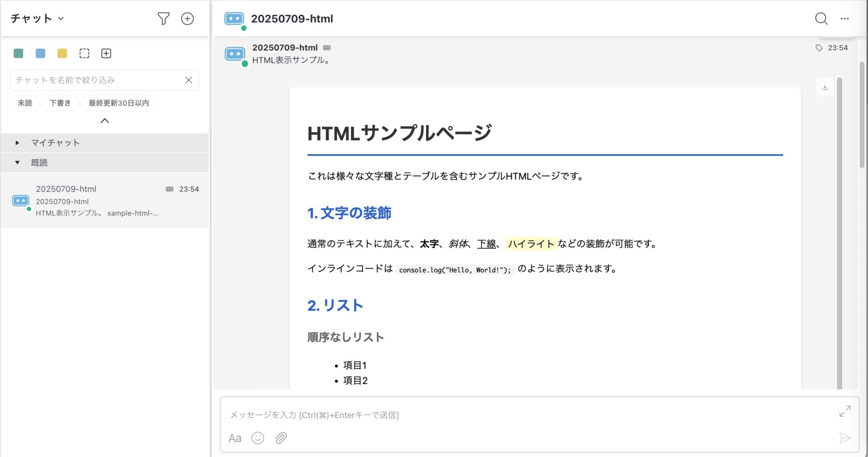The height and width of the screenshot is (457, 868).
Task: Download the HTML attachment preview
Action: [x=825, y=87]
